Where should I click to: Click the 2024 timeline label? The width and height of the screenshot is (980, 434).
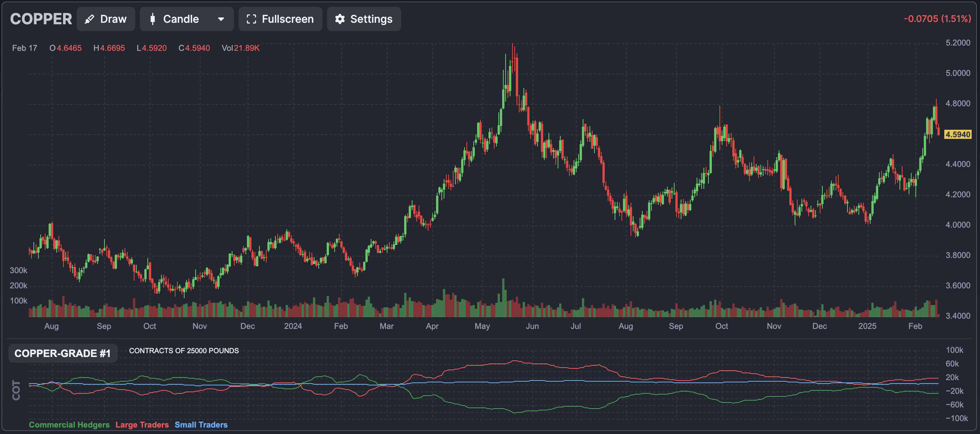pyautogui.click(x=292, y=326)
